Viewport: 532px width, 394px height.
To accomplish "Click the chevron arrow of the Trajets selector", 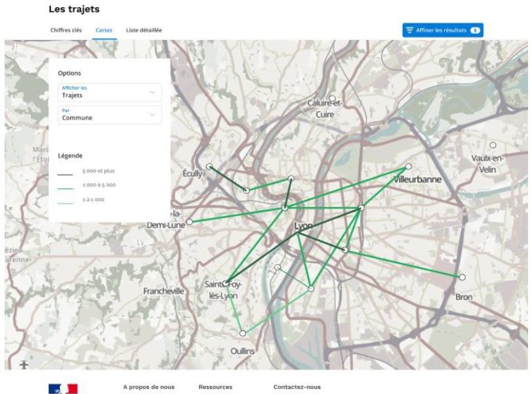I will coord(152,93).
